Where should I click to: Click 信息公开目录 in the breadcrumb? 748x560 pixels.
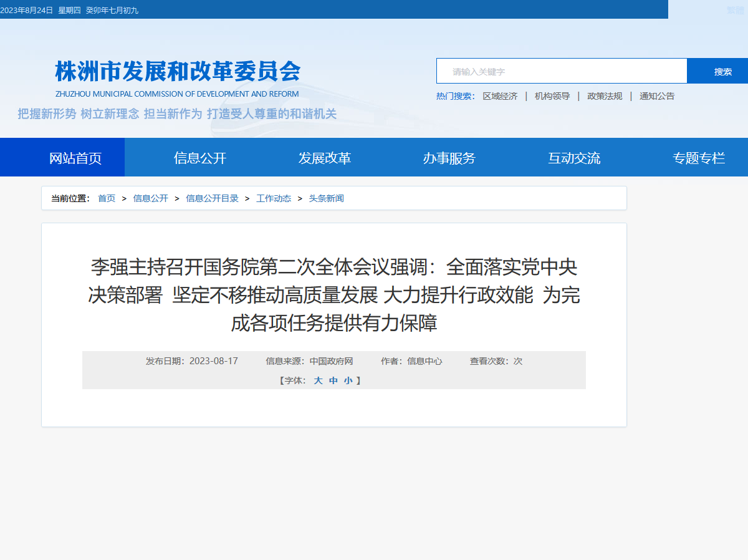pyautogui.click(x=212, y=198)
